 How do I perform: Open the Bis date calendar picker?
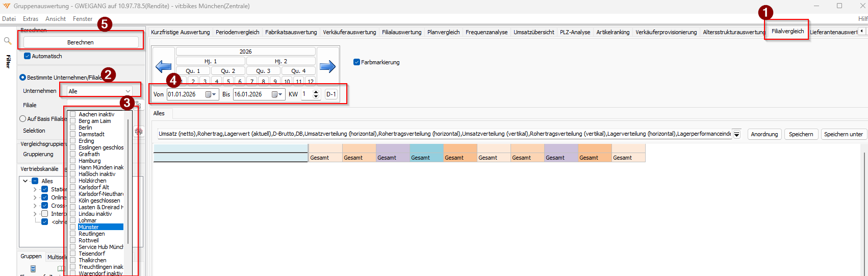point(277,94)
